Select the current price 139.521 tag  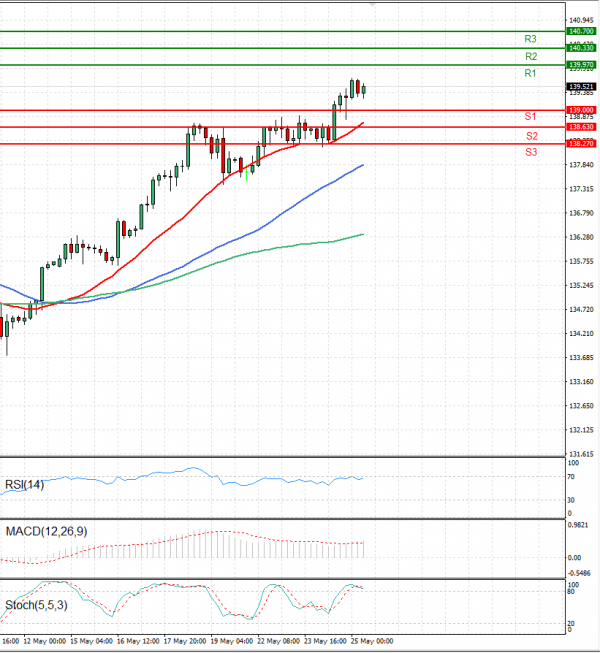tap(581, 87)
